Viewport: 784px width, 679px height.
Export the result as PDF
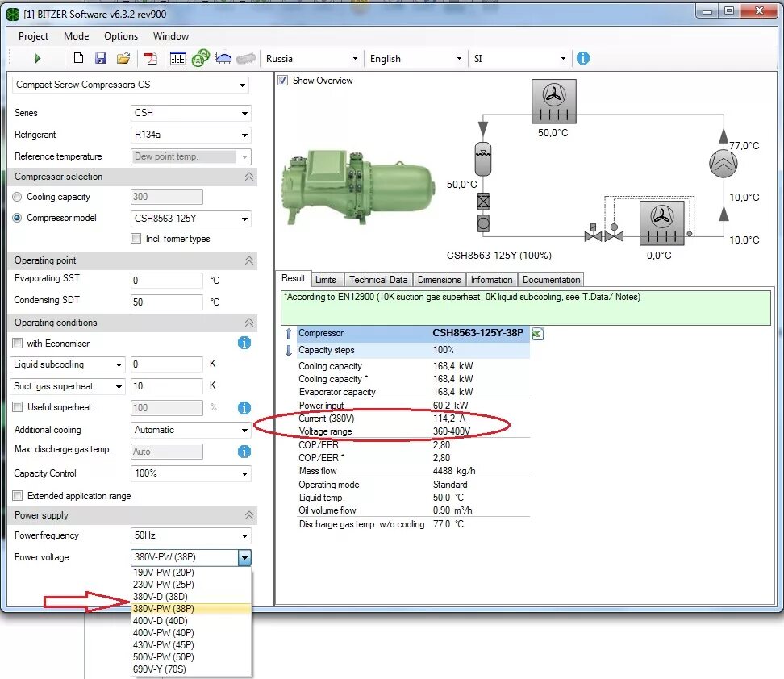[148, 58]
